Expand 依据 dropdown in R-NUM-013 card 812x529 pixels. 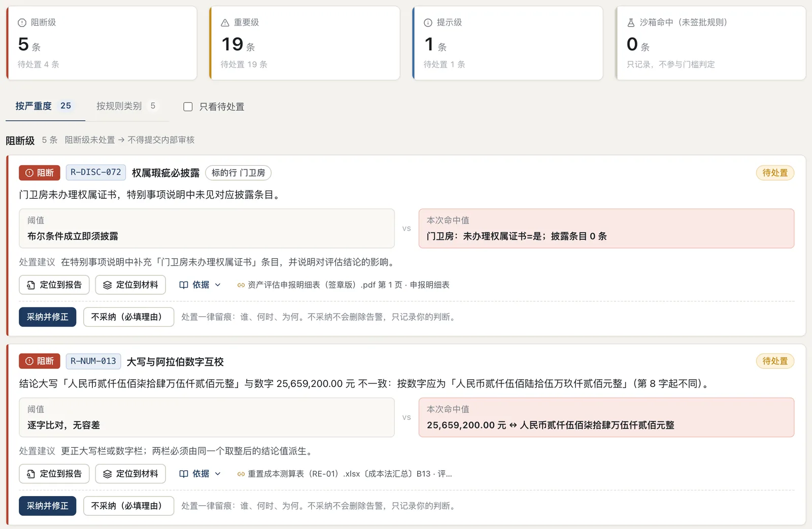(200, 474)
